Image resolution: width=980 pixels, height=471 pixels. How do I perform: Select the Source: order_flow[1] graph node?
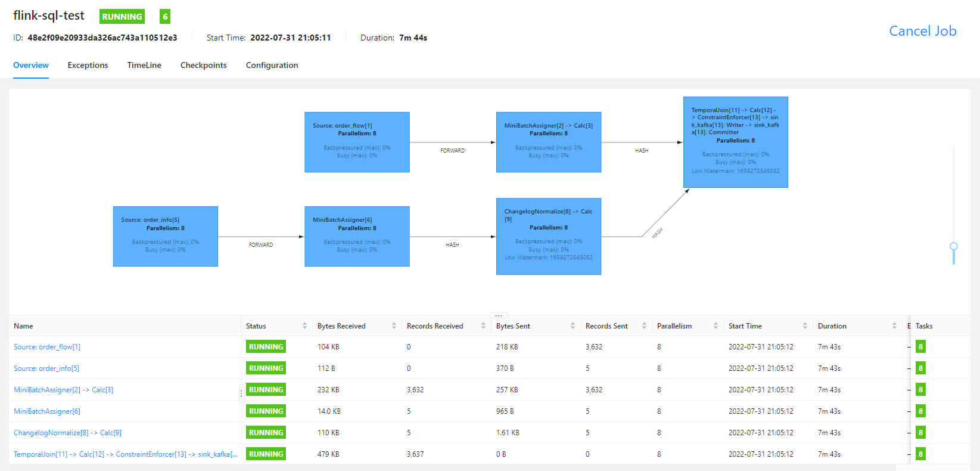tap(357, 142)
